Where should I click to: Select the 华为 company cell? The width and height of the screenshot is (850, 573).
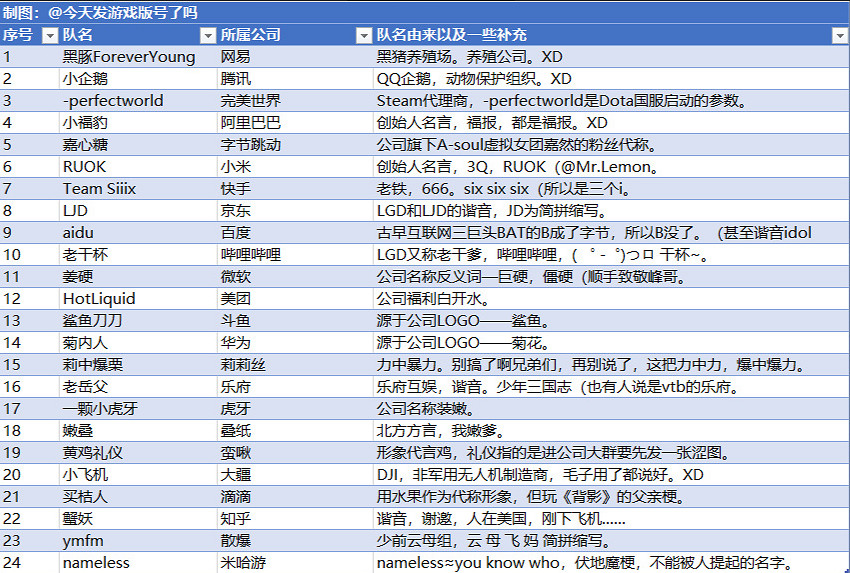tap(236, 343)
